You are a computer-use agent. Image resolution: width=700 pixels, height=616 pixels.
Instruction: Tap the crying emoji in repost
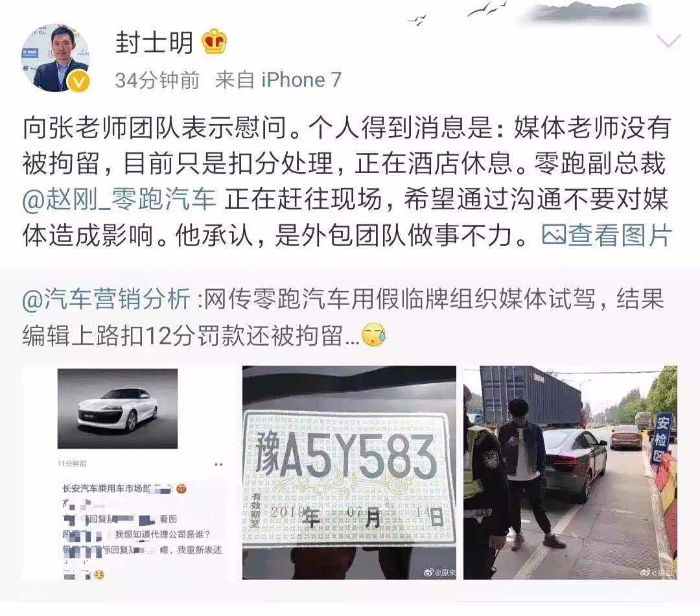[374, 336]
